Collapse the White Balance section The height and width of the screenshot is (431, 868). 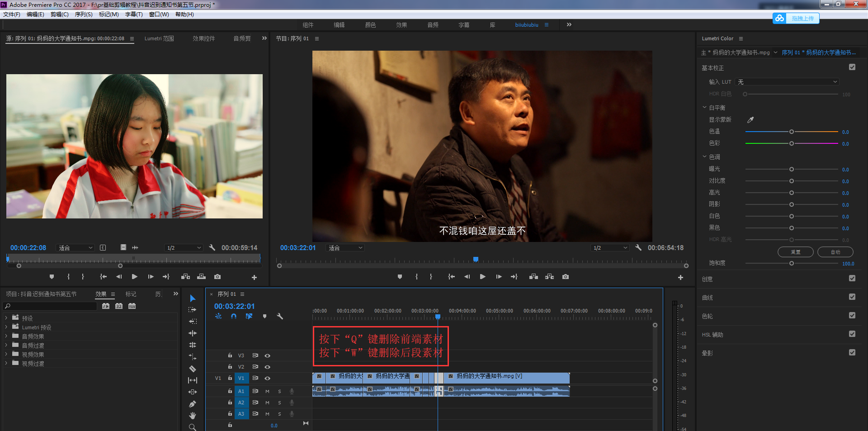click(704, 108)
